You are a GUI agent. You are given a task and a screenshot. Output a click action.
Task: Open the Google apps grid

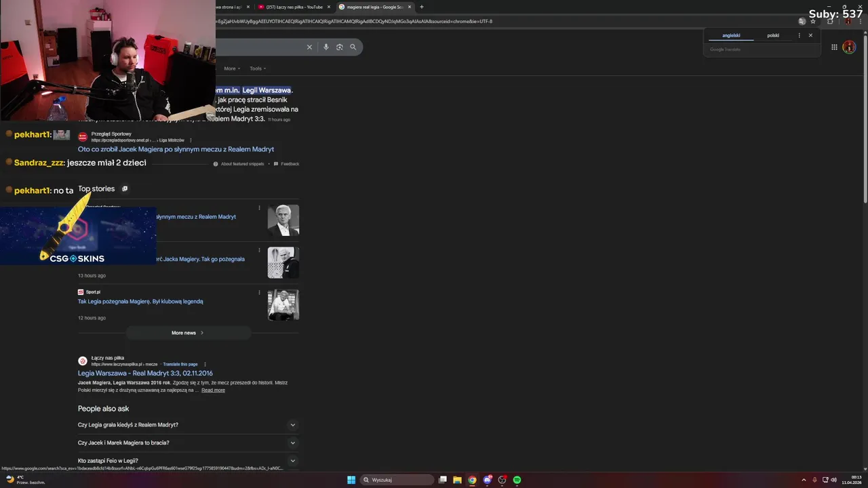click(x=834, y=47)
